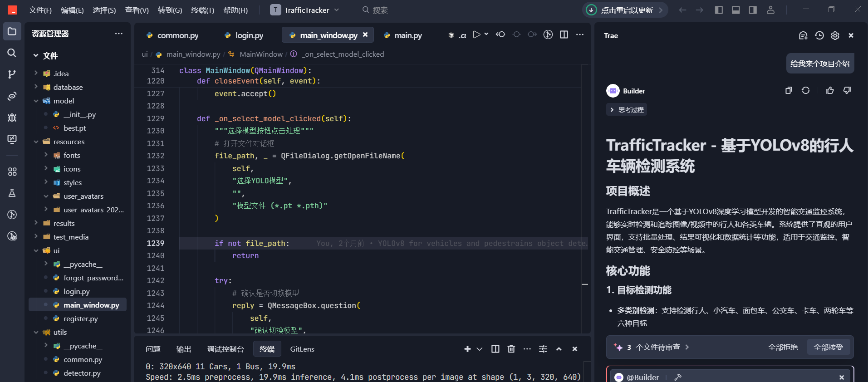Click the run Python file play icon
The width and height of the screenshot is (868, 382).
(x=476, y=34)
